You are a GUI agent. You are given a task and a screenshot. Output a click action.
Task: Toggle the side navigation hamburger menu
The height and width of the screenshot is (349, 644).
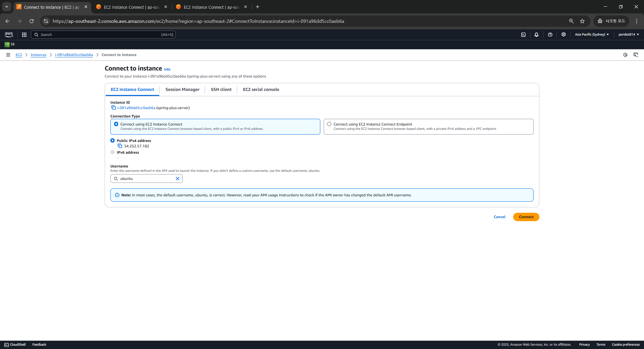(8, 55)
